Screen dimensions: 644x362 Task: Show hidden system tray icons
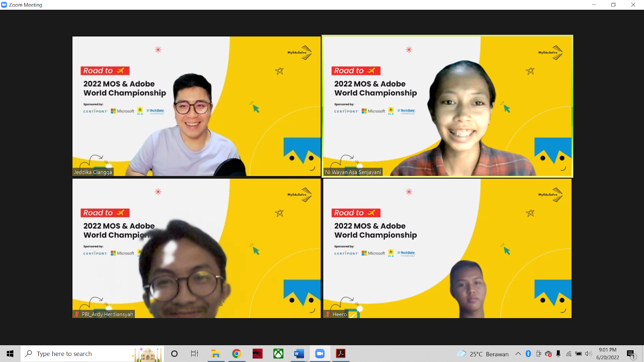(x=518, y=354)
